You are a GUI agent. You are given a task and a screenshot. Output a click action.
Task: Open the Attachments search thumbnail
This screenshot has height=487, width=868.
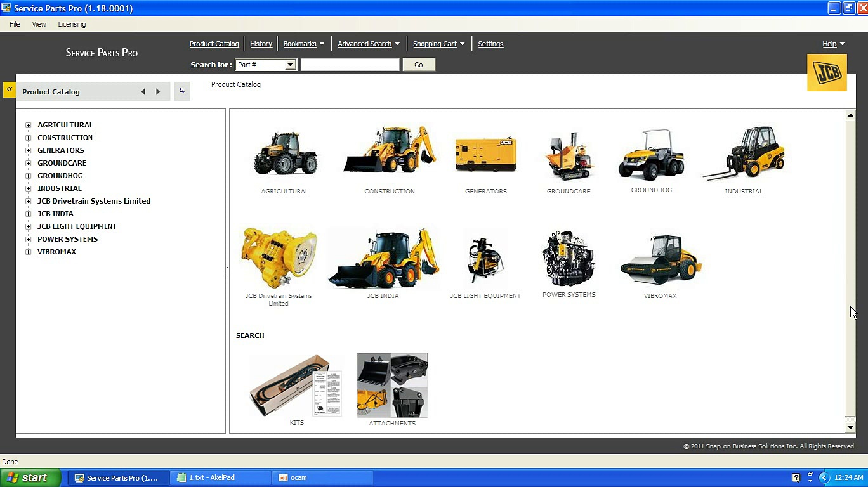392,385
